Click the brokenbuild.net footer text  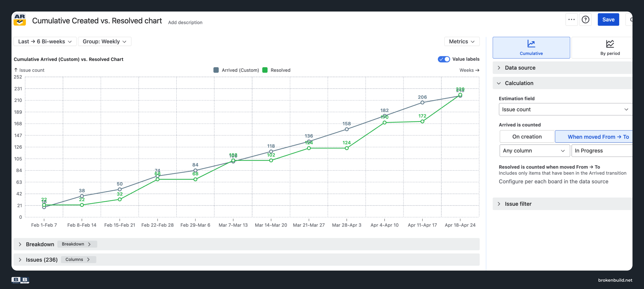click(615, 280)
